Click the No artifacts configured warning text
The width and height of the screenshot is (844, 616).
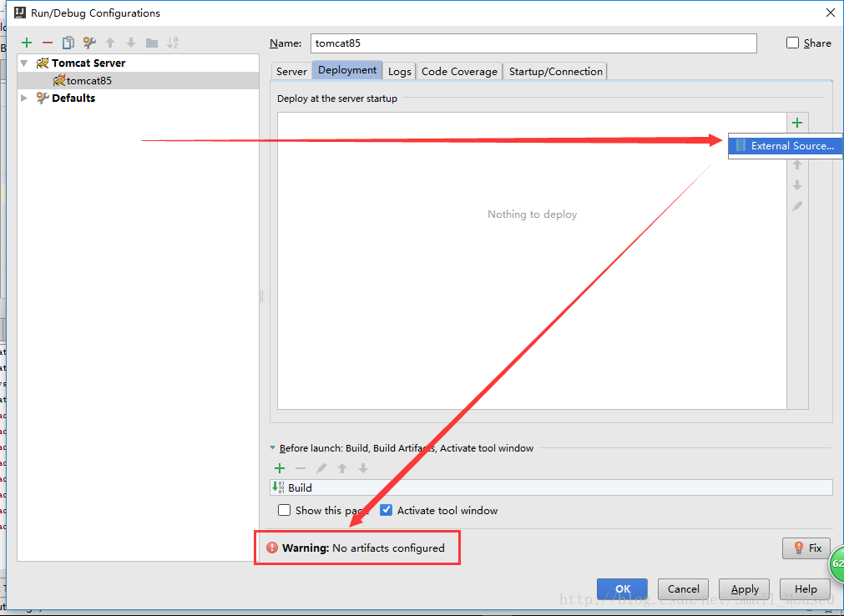pos(388,548)
